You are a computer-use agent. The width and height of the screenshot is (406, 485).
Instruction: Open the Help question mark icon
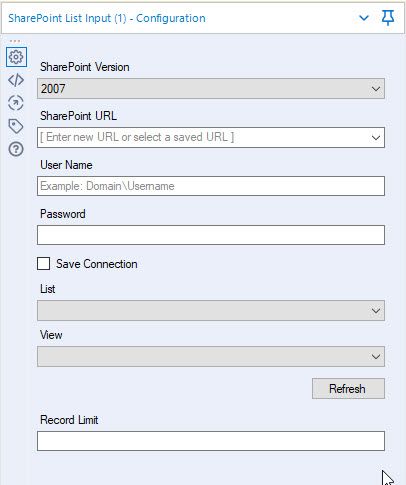[16, 149]
